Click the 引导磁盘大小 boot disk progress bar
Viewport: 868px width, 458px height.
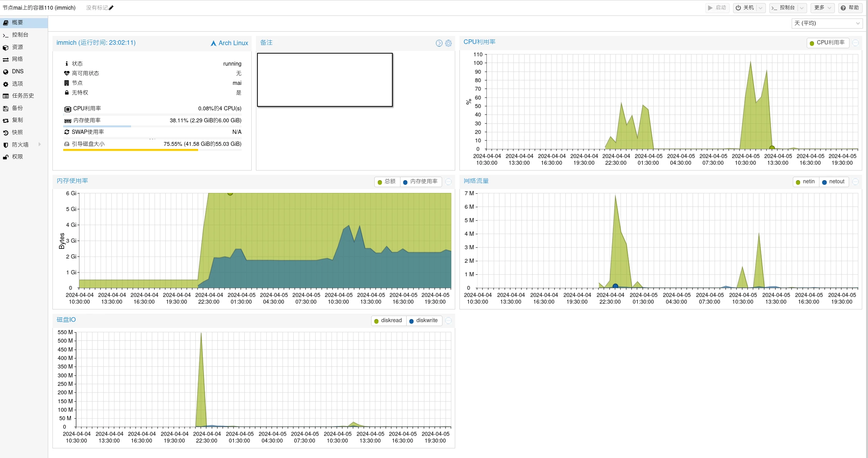152,150
